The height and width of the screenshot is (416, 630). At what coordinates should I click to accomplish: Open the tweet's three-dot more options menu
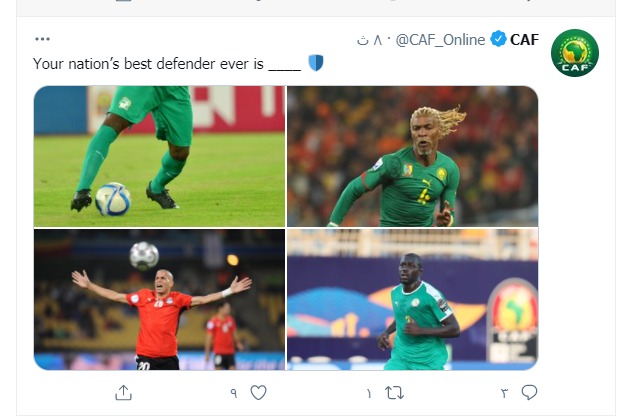[42, 39]
